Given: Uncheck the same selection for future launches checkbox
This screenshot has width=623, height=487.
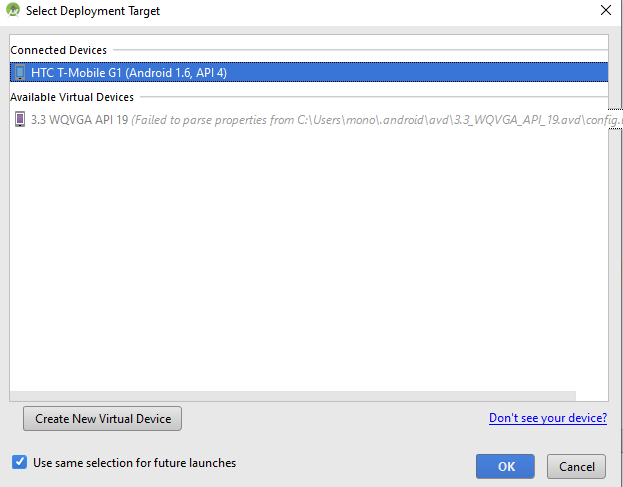Looking at the screenshot, I should 19,463.
